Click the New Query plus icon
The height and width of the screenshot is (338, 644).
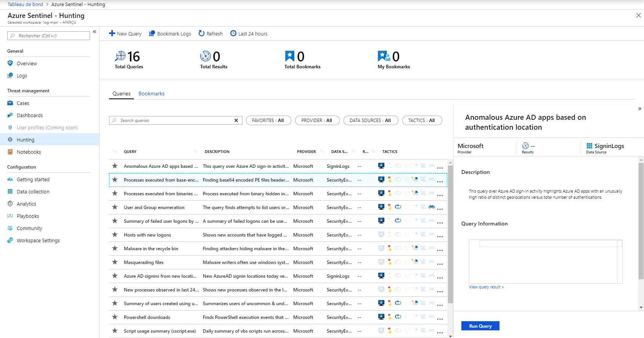pyautogui.click(x=112, y=33)
